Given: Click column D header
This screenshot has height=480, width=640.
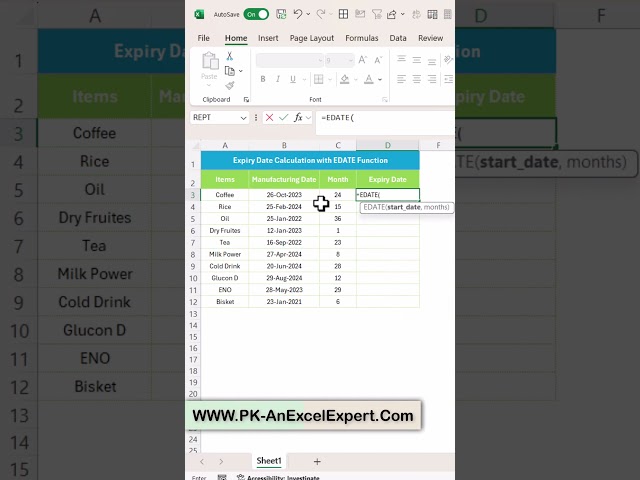Looking at the screenshot, I should pyautogui.click(x=387, y=145).
